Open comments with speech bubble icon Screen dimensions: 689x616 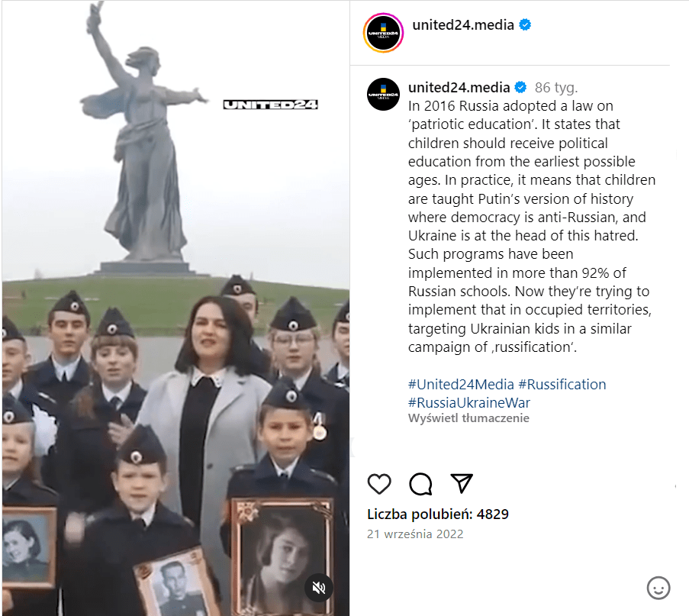(x=420, y=484)
